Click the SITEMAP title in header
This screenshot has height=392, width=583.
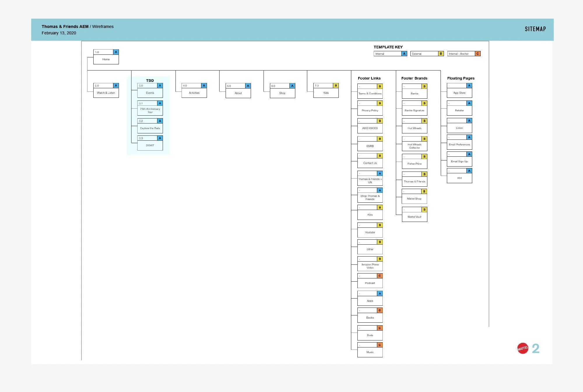click(x=535, y=29)
